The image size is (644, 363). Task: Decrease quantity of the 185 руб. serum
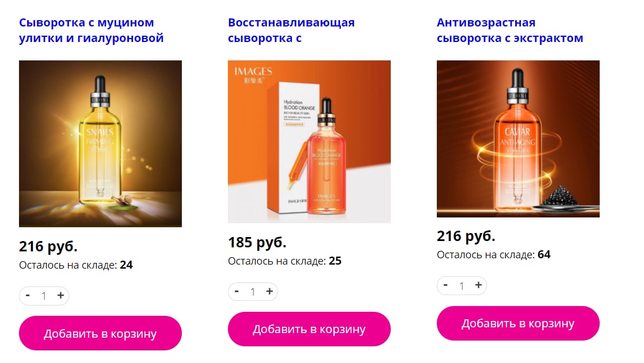(237, 292)
